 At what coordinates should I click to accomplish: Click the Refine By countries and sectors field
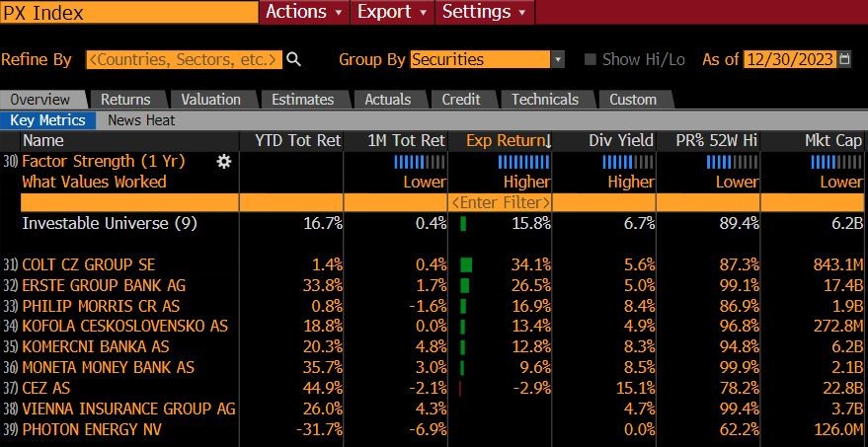[184, 59]
